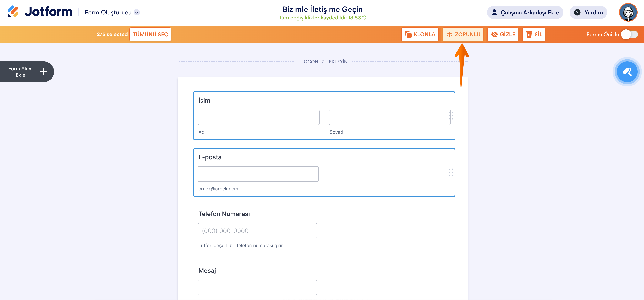
Task: Click the KLONLA button to clone fields
Action: [420, 35]
